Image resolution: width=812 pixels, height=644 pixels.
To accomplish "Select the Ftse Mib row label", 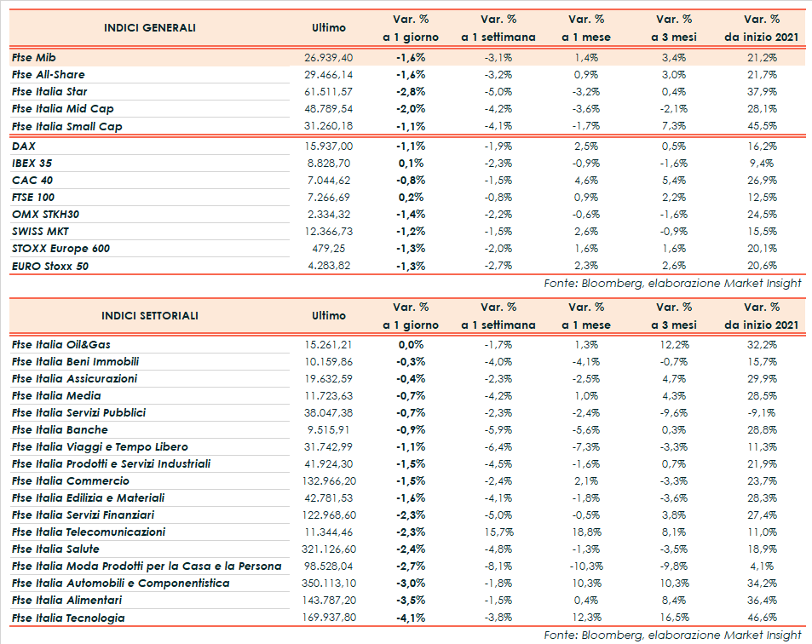I will tap(35, 57).
